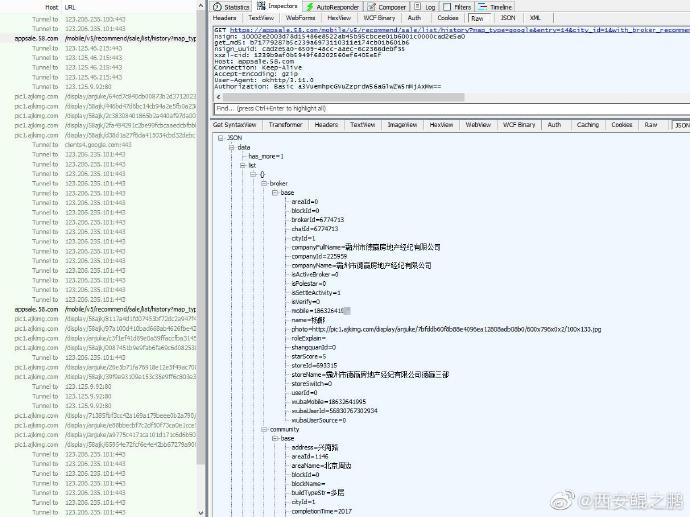
Task: Toggle the Filters checkbox
Action: [x=447, y=7]
